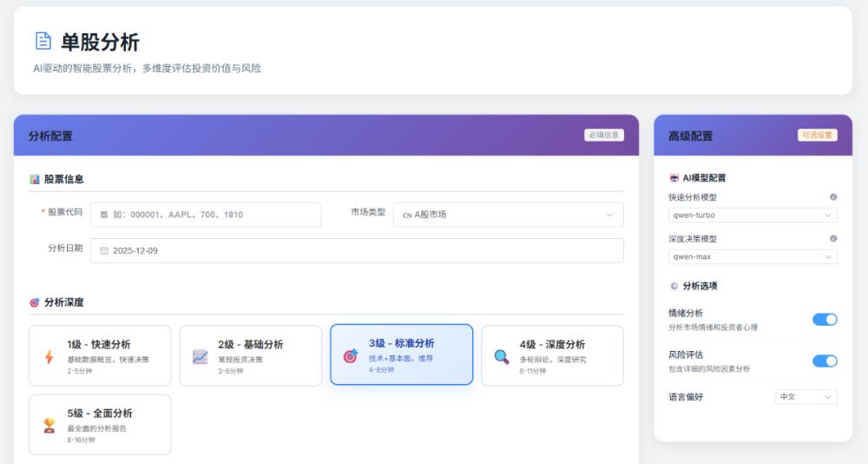Click the document icon beside 单股分析 title
The width and height of the screenshot is (868, 464).
(x=43, y=41)
